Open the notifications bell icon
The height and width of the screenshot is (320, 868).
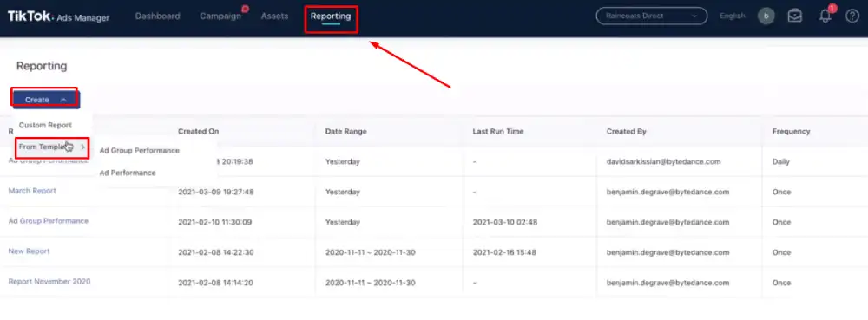825,16
